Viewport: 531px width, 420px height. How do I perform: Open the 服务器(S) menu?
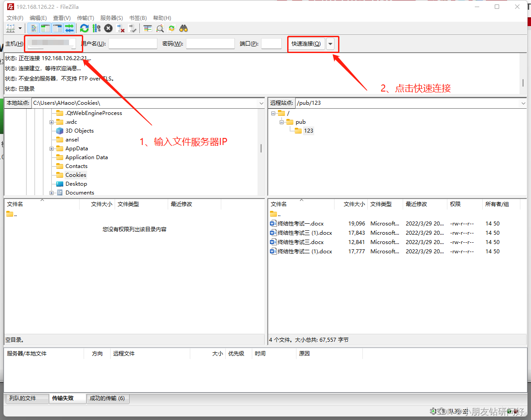112,18
